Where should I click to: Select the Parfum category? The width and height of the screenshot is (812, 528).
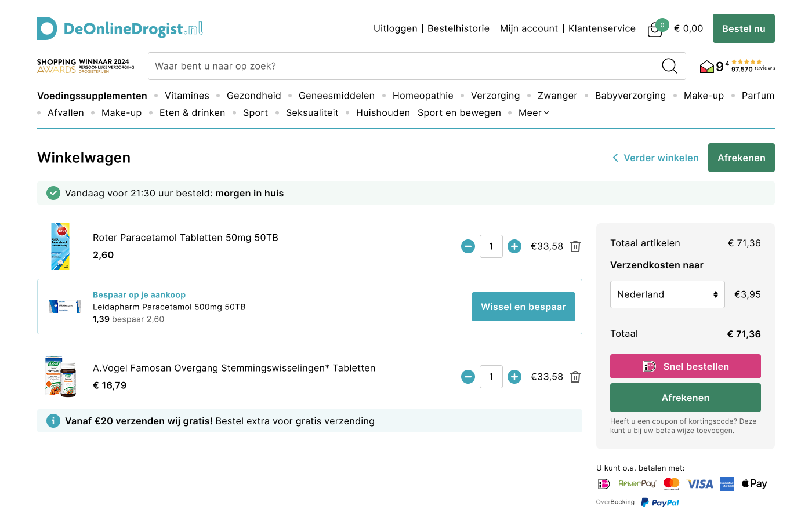[x=758, y=96]
